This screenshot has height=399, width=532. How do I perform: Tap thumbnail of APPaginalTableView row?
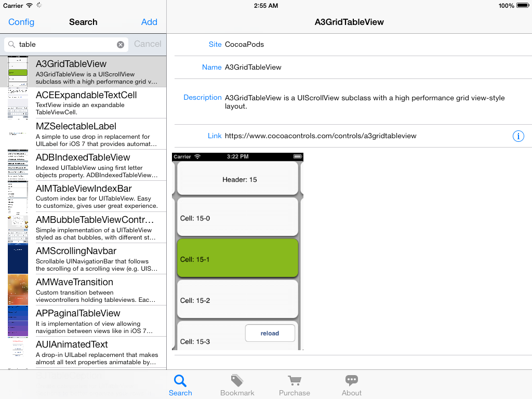click(x=18, y=321)
